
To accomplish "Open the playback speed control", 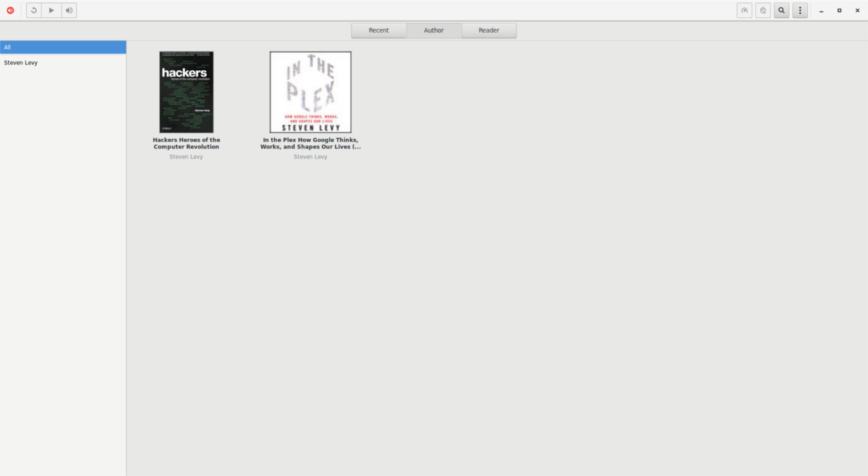I will tap(744, 10).
